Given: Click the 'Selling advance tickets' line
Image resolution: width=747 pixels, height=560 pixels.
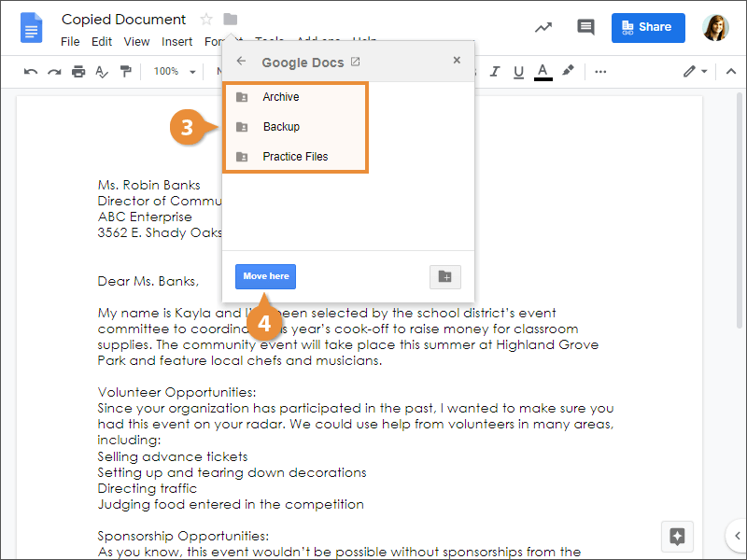Looking at the screenshot, I should [x=173, y=456].
